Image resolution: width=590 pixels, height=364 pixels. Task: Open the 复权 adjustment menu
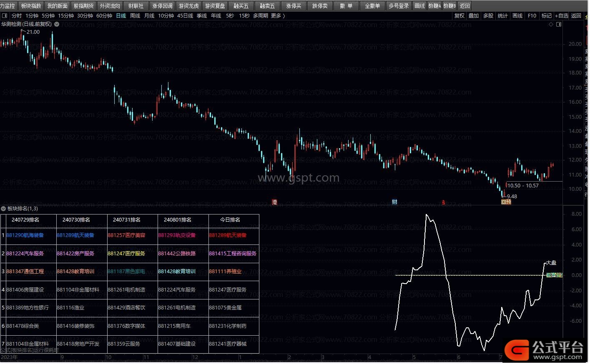click(x=459, y=16)
